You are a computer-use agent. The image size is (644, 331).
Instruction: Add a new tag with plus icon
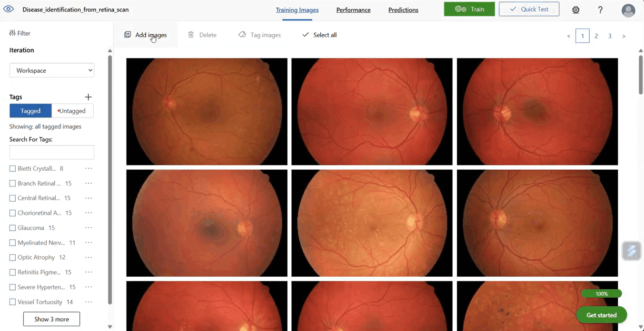click(x=88, y=97)
